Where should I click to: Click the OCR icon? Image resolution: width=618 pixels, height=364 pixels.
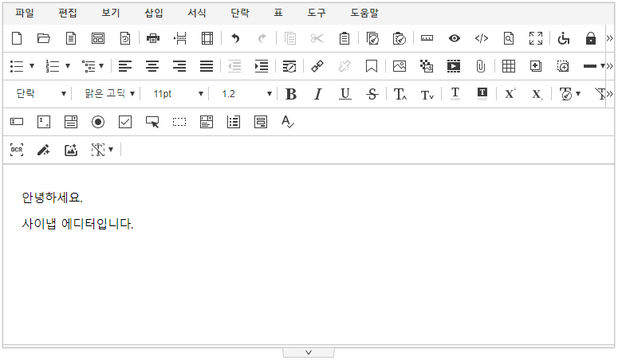17,150
